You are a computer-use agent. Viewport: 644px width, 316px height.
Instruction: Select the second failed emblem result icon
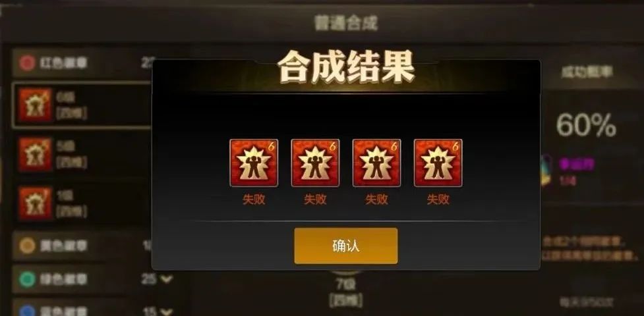316,163
